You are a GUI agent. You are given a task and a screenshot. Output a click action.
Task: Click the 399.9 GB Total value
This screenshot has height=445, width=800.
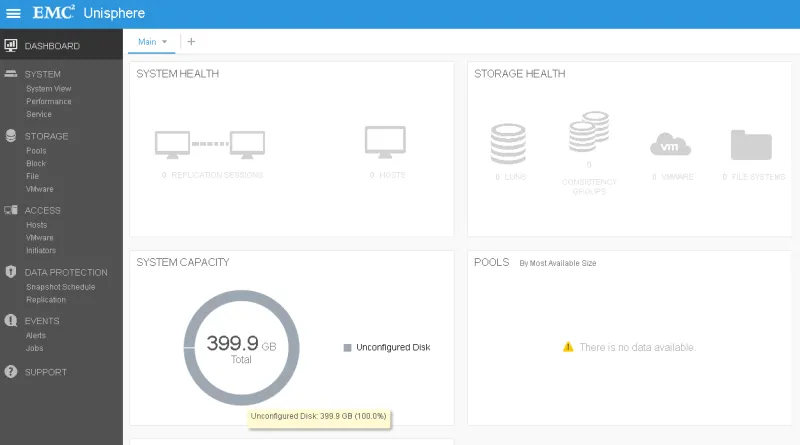pyautogui.click(x=241, y=349)
